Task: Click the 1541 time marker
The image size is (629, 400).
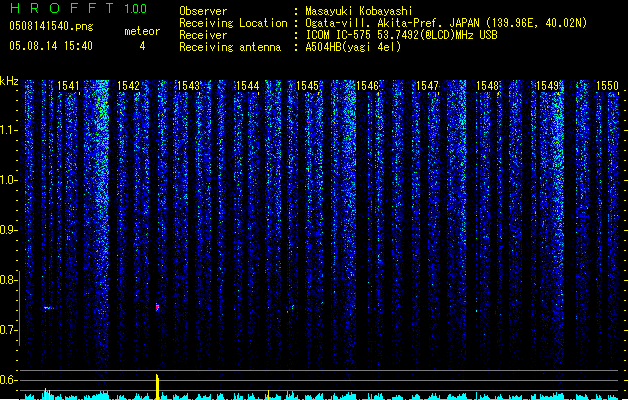Action: pos(68,86)
